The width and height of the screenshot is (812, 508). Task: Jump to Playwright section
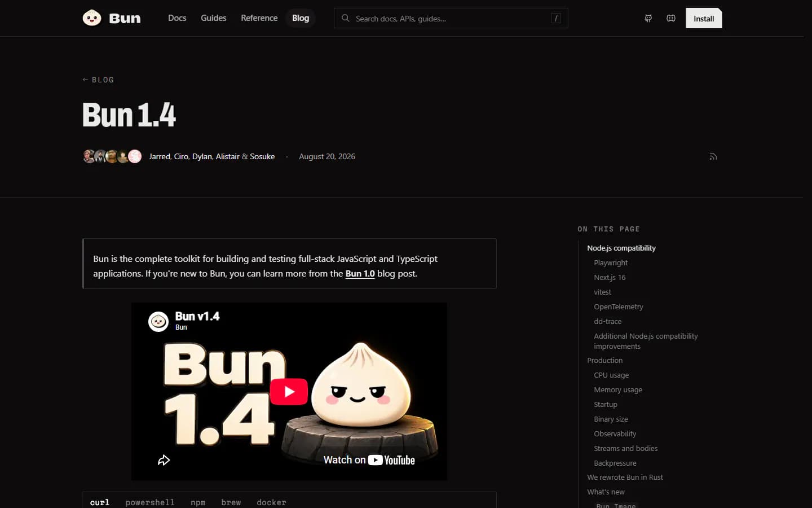click(x=611, y=262)
